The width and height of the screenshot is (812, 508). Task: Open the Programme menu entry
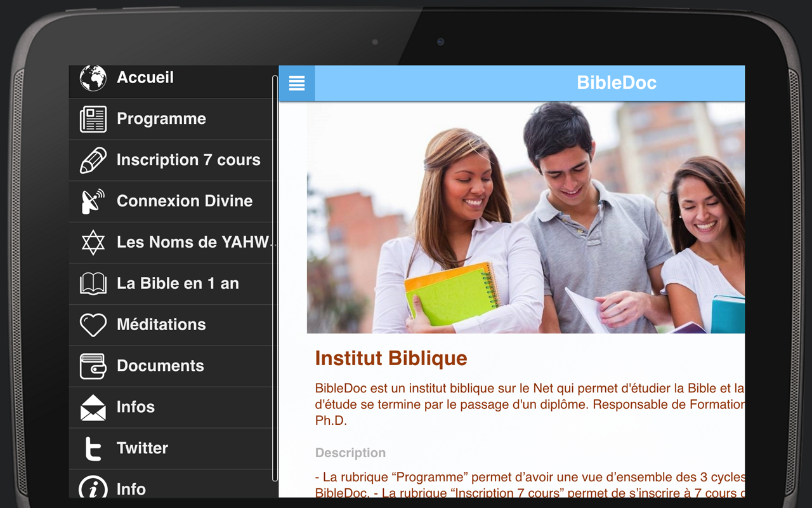pos(171,119)
